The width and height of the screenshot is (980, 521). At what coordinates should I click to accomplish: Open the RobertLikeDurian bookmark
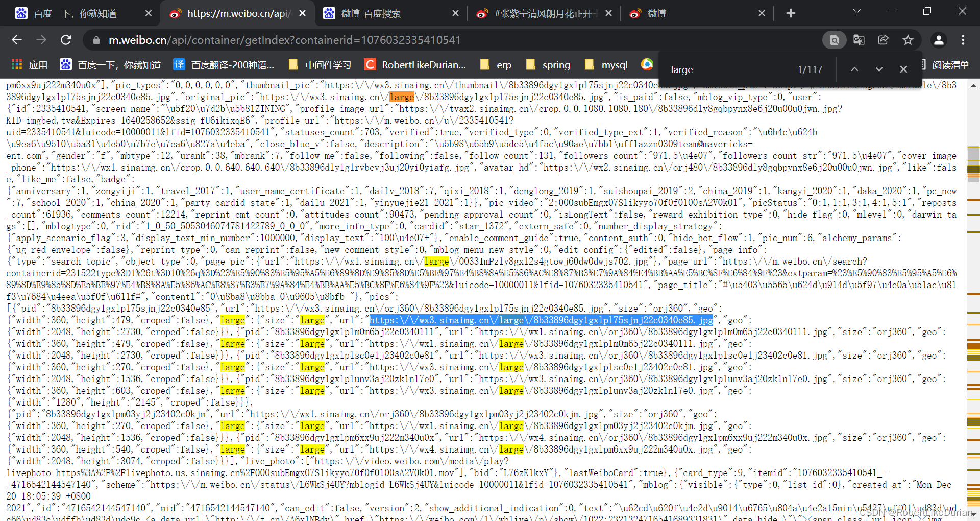coord(415,65)
